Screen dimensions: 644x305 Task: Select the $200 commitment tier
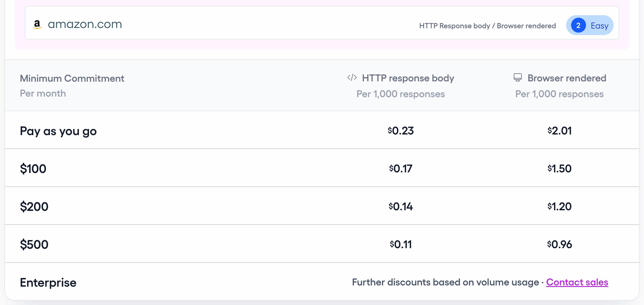tap(34, 206)
